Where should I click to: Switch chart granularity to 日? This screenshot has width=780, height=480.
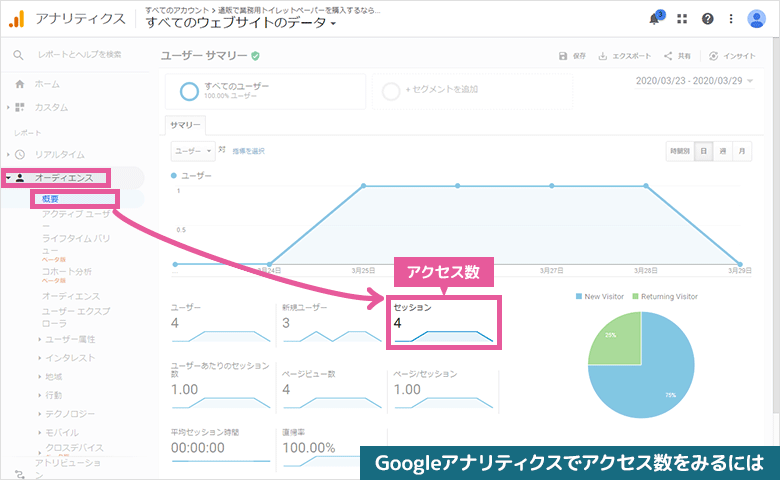(x=703, y=151)
